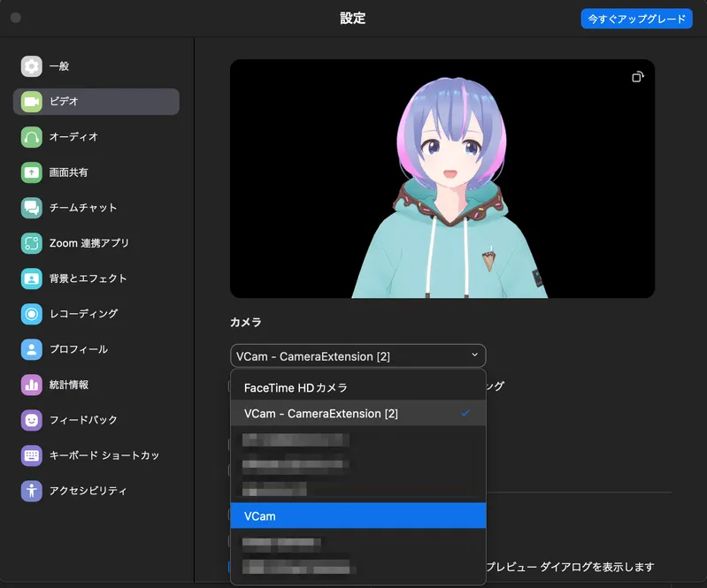Click the camera dropdown chevron arrow
The image size is (707, 588).
[x=474, y=355]
